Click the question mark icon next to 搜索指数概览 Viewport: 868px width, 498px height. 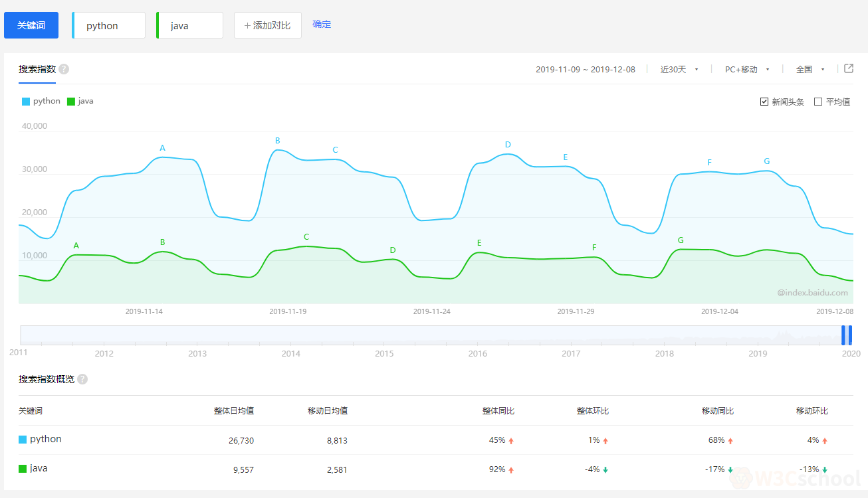[82, 379]
